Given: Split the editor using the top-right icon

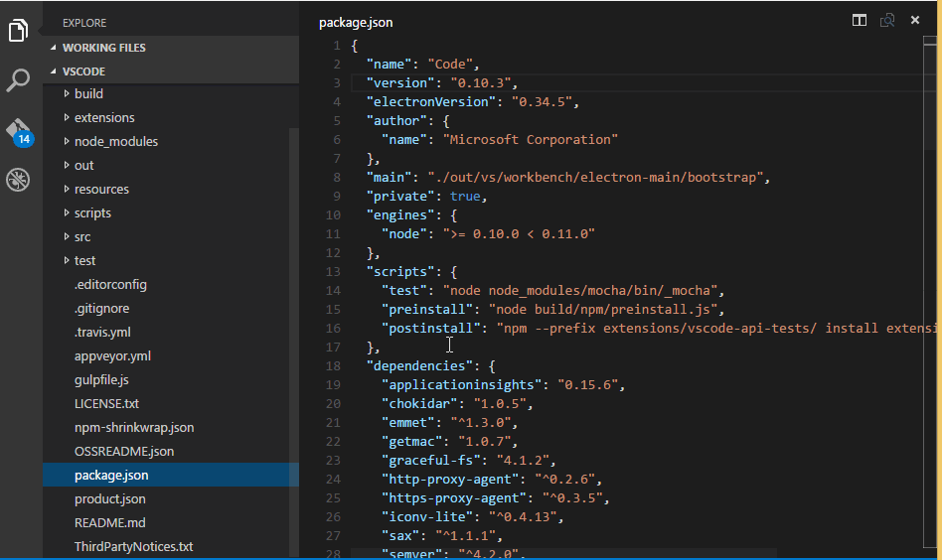Looking at the screenshot, I should point(860,20).
